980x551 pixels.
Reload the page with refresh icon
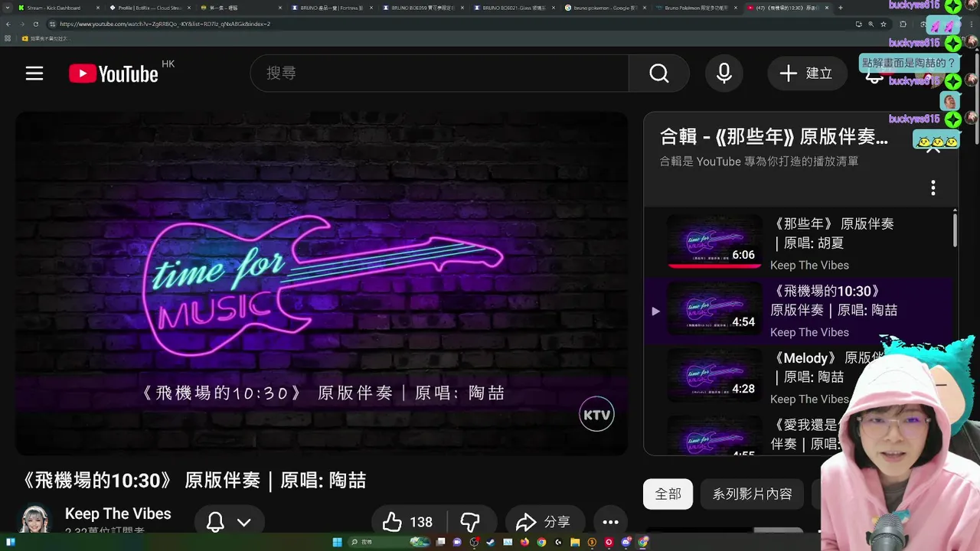36,24
